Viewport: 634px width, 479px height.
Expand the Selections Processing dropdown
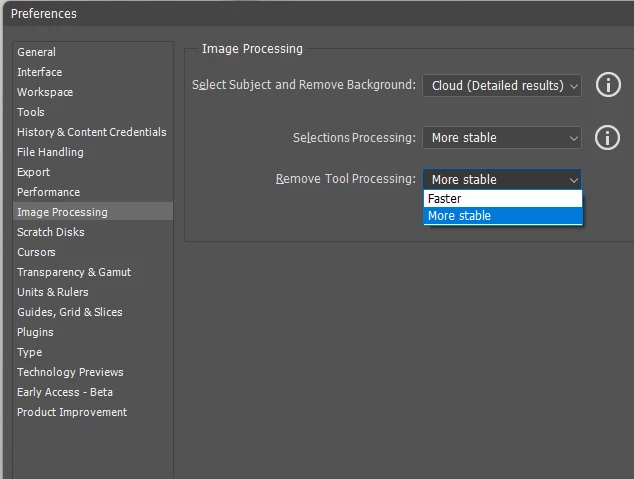pos(502,138)
